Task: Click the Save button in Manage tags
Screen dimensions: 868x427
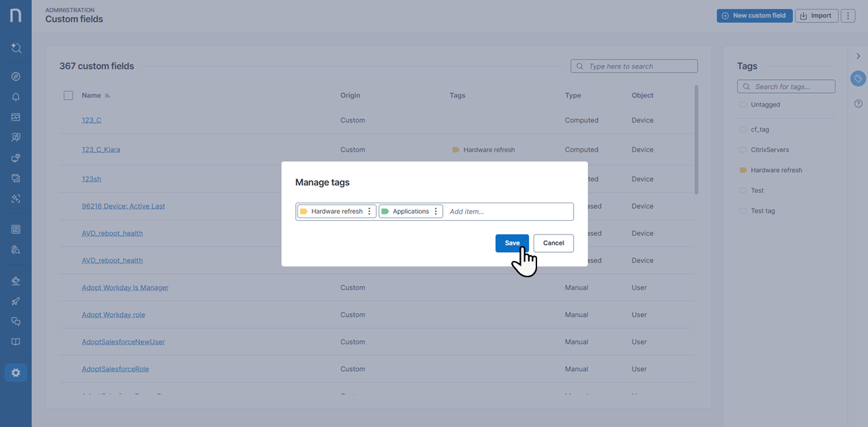Action: tap(512, 243)
